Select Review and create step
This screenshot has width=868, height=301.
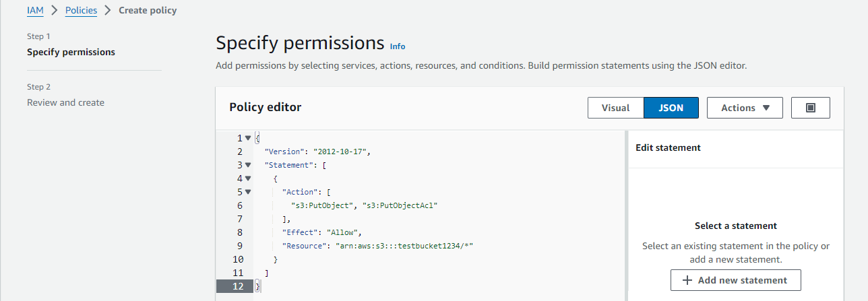pos(65,102)
